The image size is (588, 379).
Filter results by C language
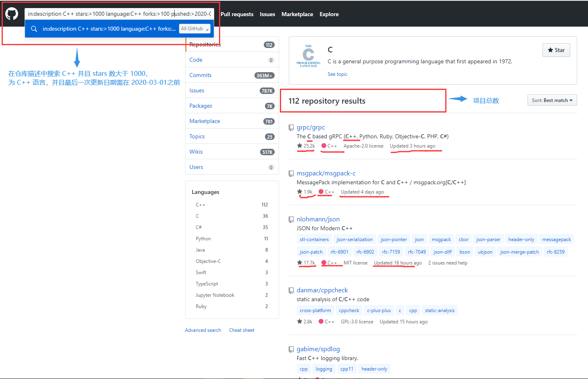pyautogui.click(x=232, y=216)
